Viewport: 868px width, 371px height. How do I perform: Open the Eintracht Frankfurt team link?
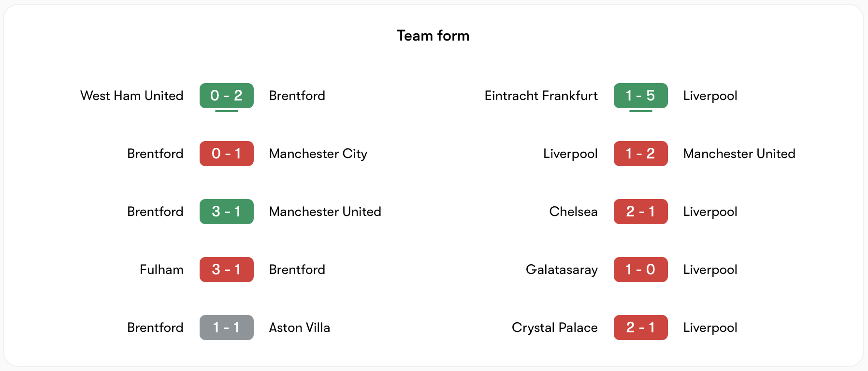tap(541, 96)
